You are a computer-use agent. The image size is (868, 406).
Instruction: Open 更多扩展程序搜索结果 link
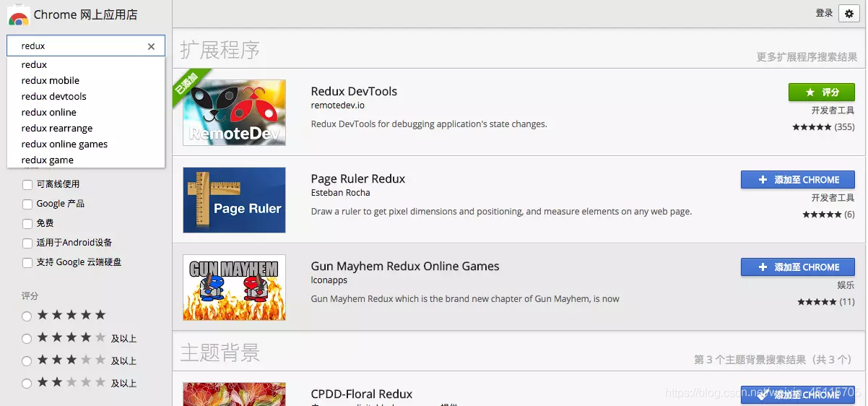(807, 57)
